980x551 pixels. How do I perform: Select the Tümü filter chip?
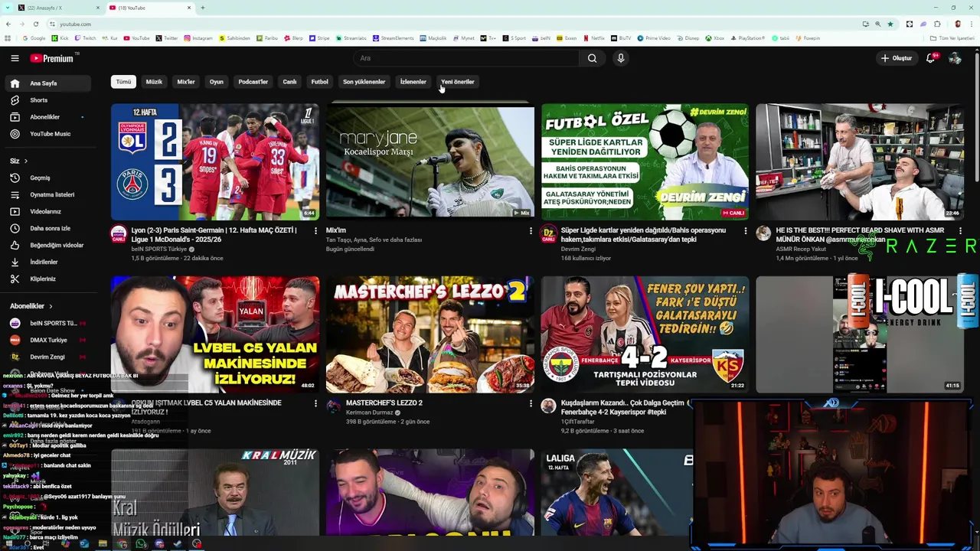(x=123, y=82)
